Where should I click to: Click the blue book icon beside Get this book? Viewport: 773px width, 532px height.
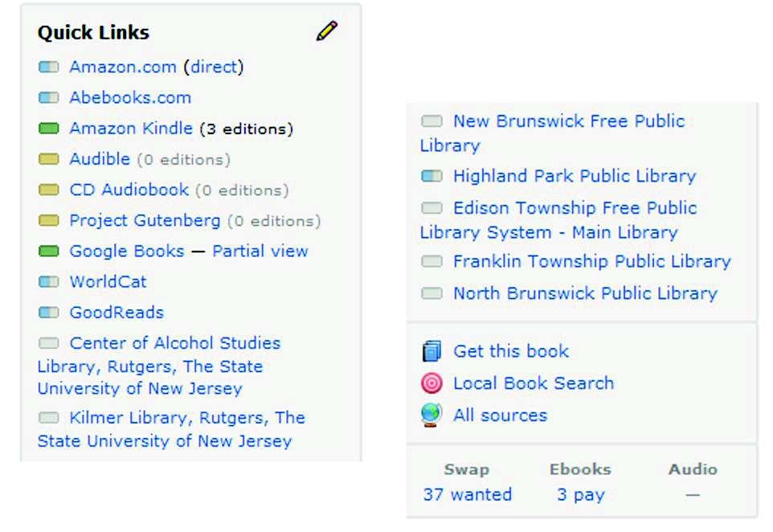point(431,351)
